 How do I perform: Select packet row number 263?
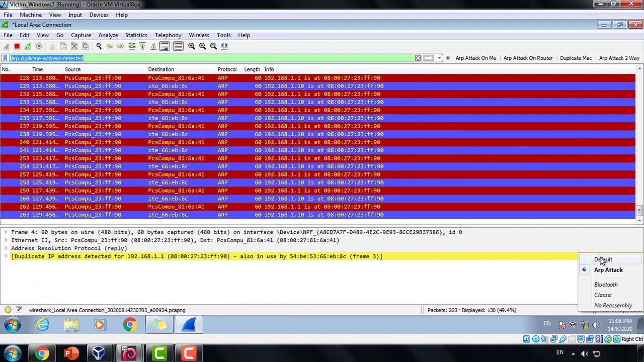tap(318, 215)
